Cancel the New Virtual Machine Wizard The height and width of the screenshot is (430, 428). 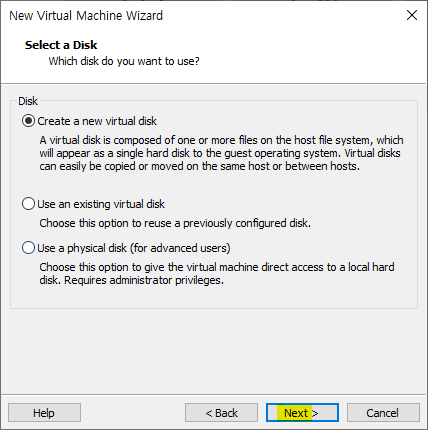click(383, 413)
